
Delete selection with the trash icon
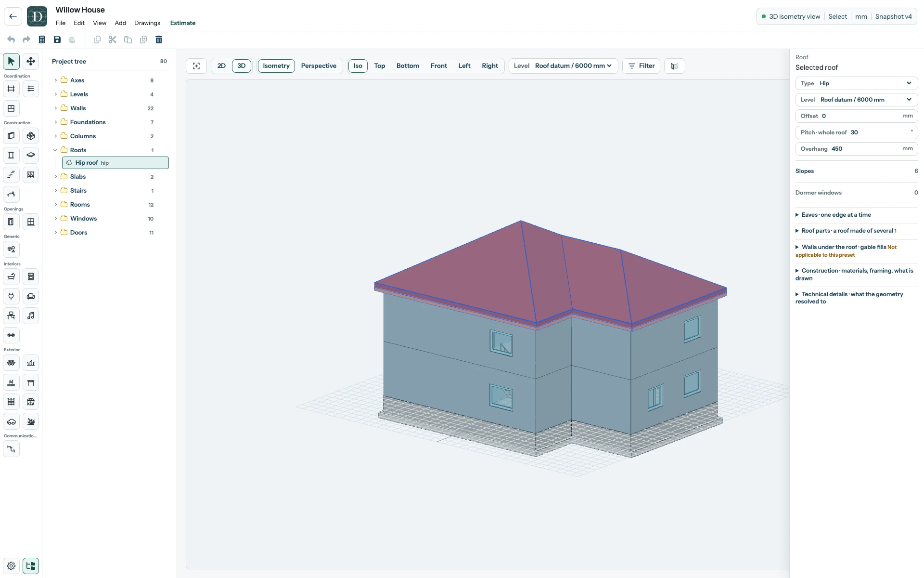[x=159, y=39]
